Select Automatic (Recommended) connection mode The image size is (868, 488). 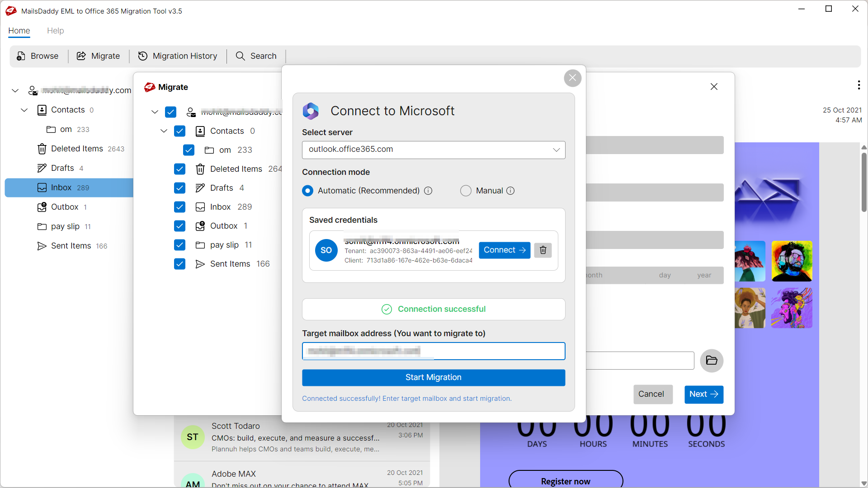pos(307,191)
